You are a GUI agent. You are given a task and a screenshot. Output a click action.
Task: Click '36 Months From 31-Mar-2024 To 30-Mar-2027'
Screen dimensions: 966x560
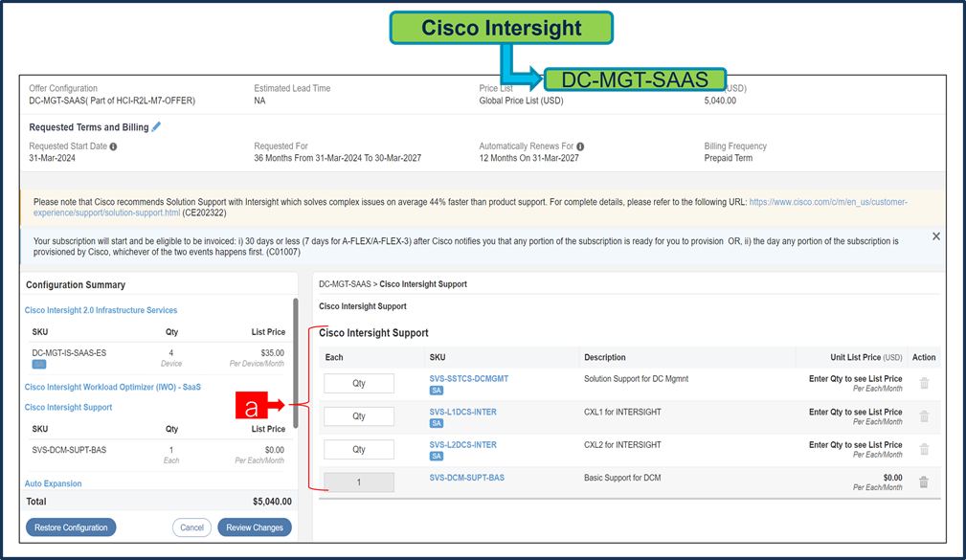[338, 158]
